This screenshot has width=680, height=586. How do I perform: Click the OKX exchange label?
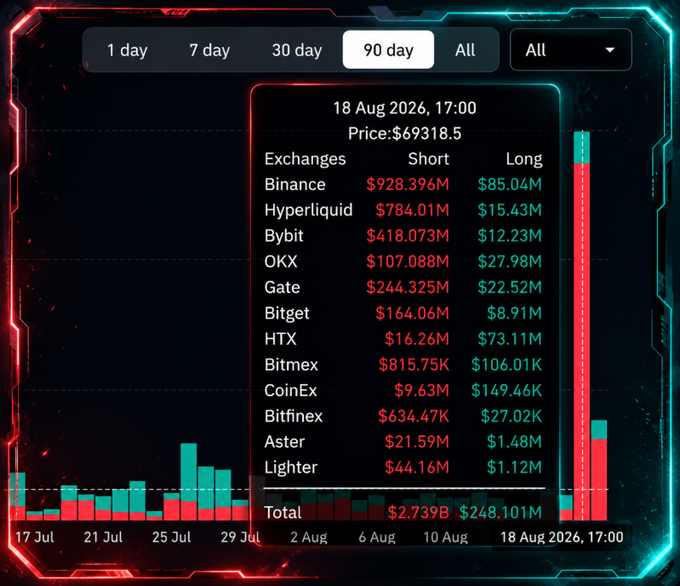(x=281, y=262)
